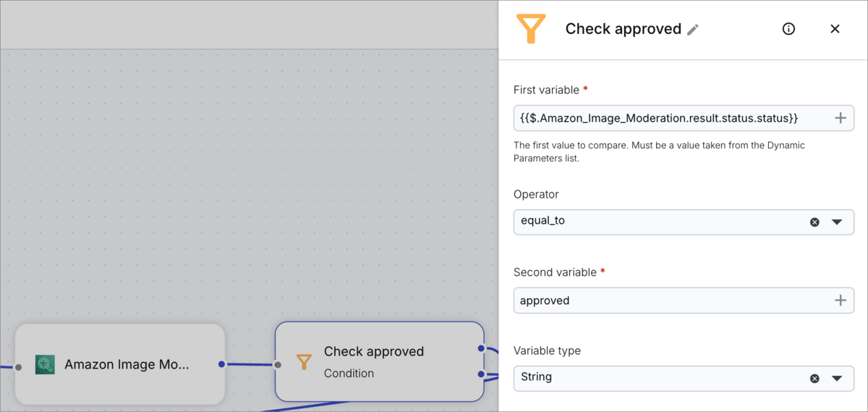Select the Check approved Condition node
Image resolution: width=868 pixels, height=412 pixels.
[379, 361]
